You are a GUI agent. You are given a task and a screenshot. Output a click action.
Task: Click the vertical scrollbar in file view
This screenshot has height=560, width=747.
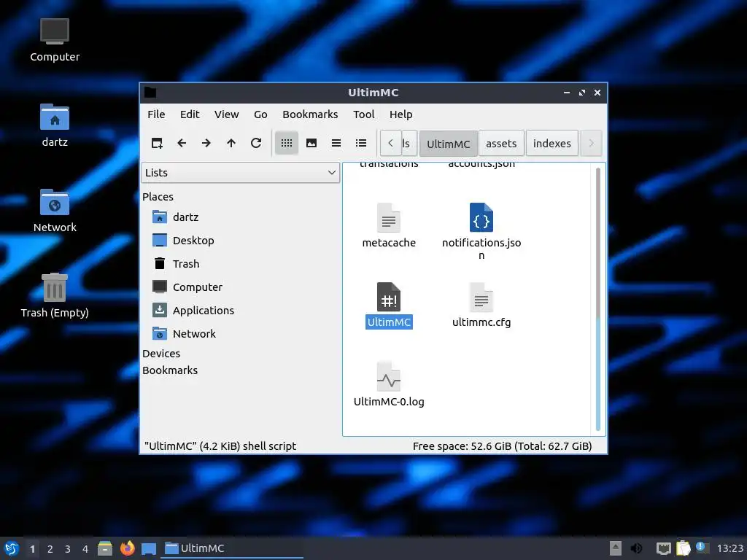click(598, 299)
